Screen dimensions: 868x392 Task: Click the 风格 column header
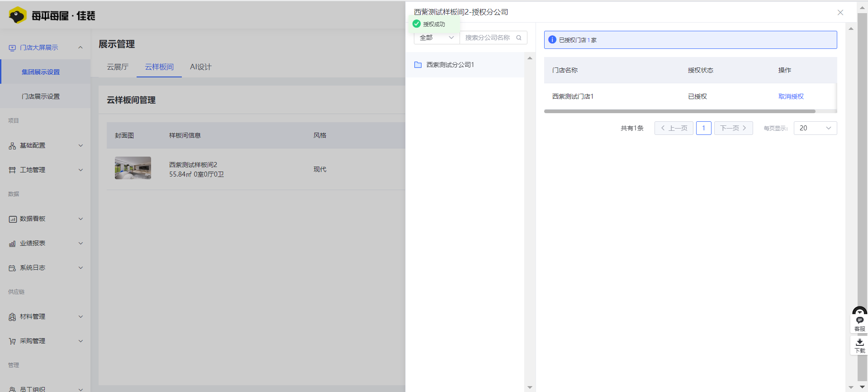pyautogui.click(x=320, y=135)
